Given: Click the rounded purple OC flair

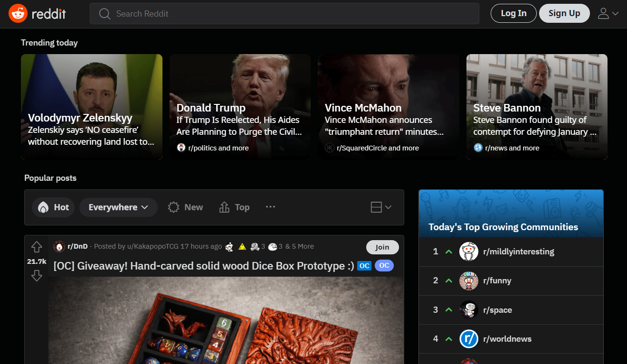Looking at the screenshot, I should click(x=384, y=266).
